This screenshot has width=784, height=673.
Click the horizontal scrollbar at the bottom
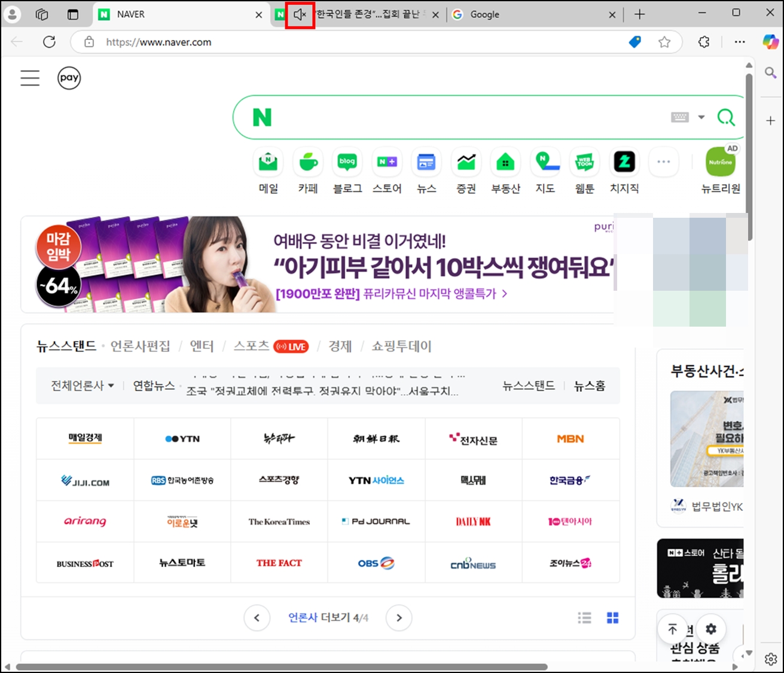click(x=282, y=666)
